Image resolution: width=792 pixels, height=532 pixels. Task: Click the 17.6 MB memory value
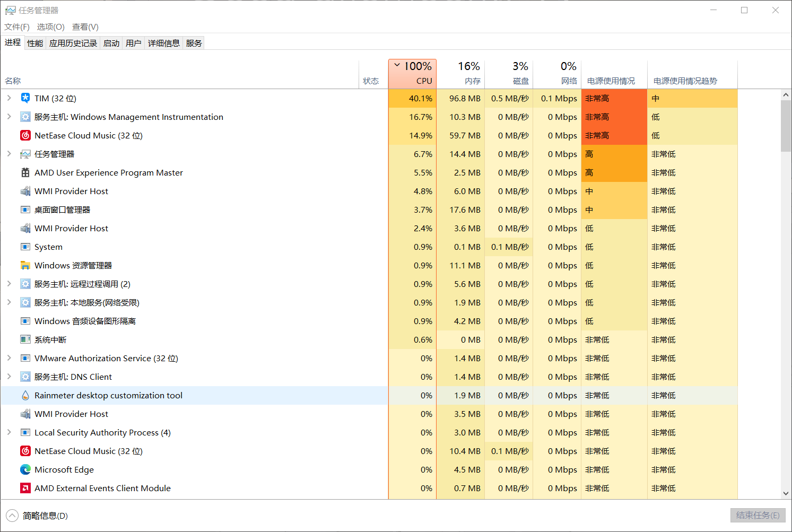pyautogui.click(x=465, y=210)
